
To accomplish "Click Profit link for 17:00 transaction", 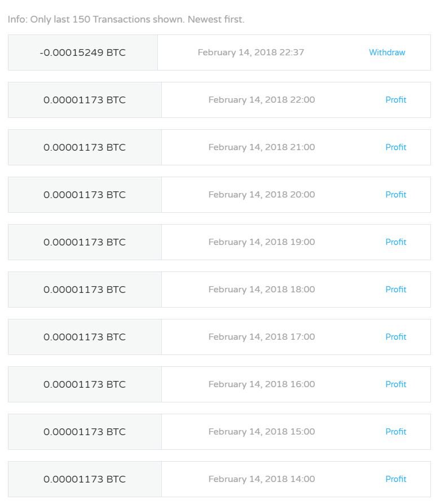I will (395, 337).
